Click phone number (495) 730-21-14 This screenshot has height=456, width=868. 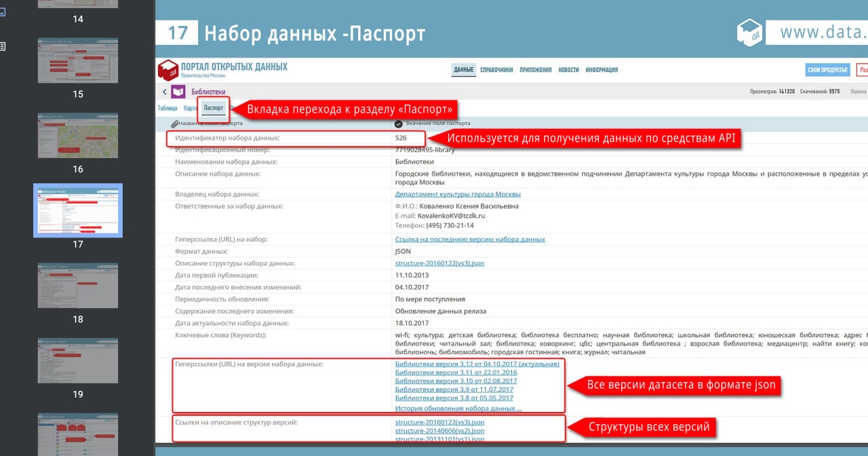(450, 225)
